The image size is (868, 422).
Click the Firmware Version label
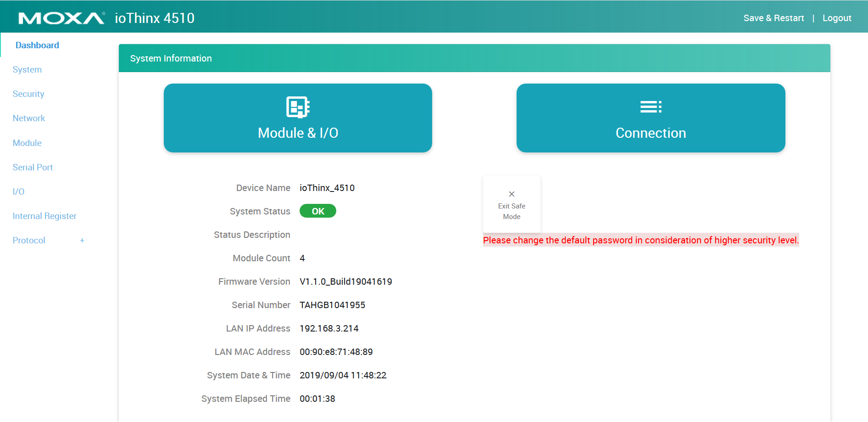(x=254, y=281)
